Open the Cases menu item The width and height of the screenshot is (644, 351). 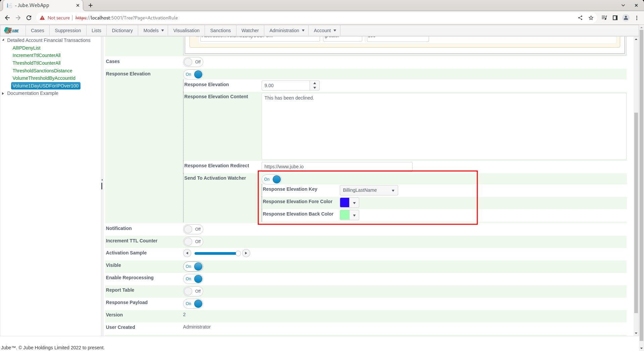pyautogui.click(x=38, y=31)
